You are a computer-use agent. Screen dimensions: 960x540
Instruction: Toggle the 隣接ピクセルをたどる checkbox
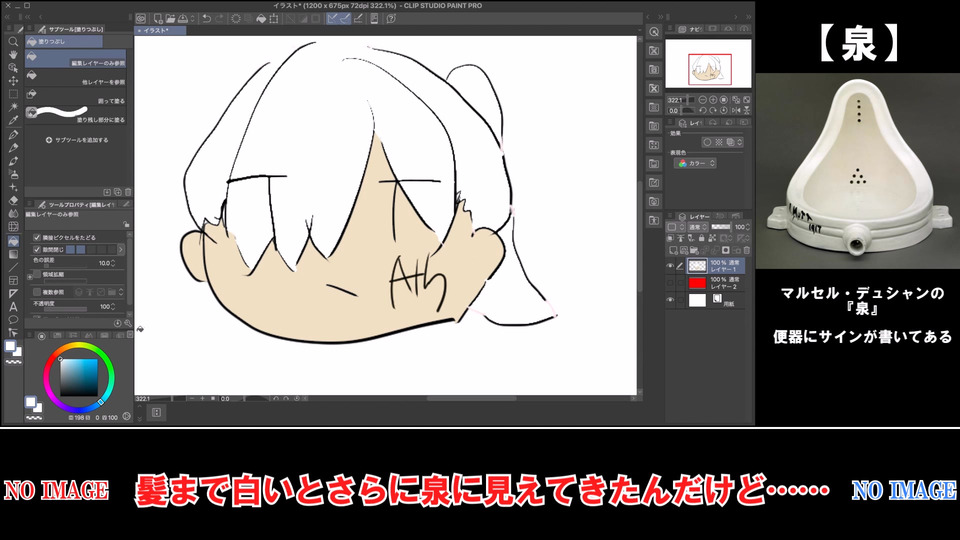(37, 237)
